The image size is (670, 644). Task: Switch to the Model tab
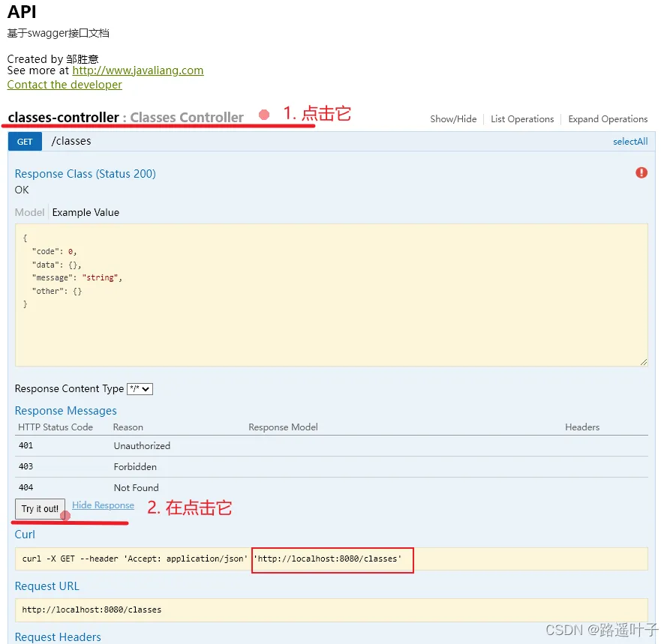click(29, 212)
